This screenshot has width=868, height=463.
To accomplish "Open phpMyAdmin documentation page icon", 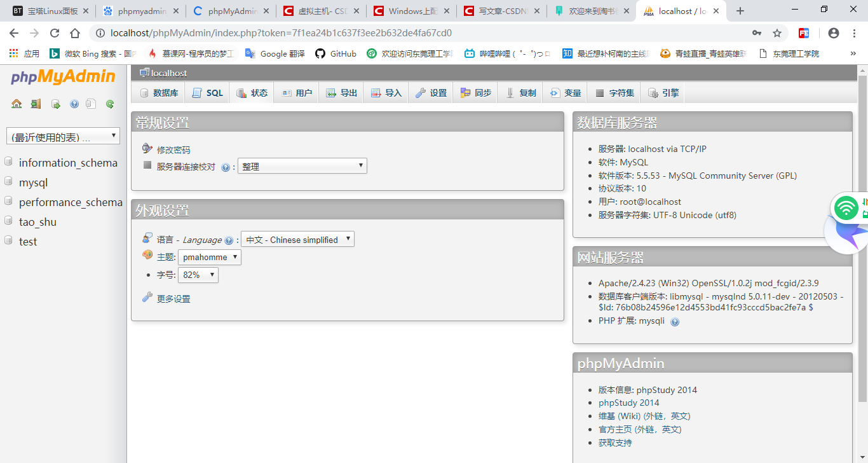I will click(x=91, y=104).
